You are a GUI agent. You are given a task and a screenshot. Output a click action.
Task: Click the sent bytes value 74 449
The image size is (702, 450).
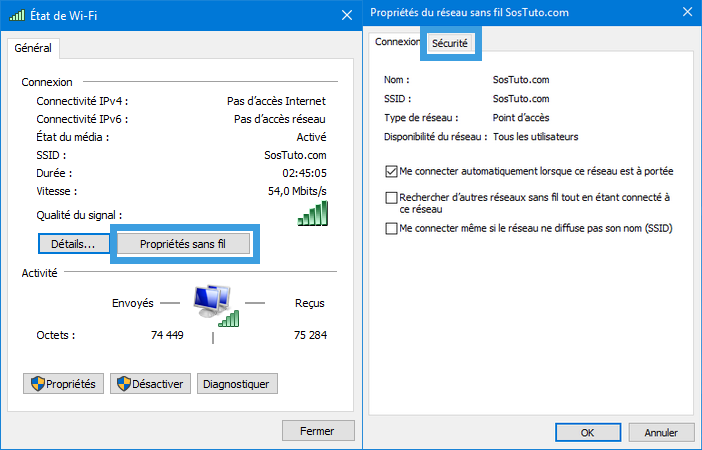click(167, 335)
